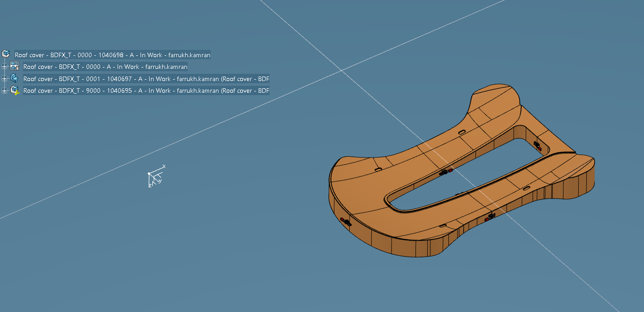Image resolution: width=644 pixels, height=312 pixels.
Task: Click the X axis label on the triad
Action: tap(164, 167)
